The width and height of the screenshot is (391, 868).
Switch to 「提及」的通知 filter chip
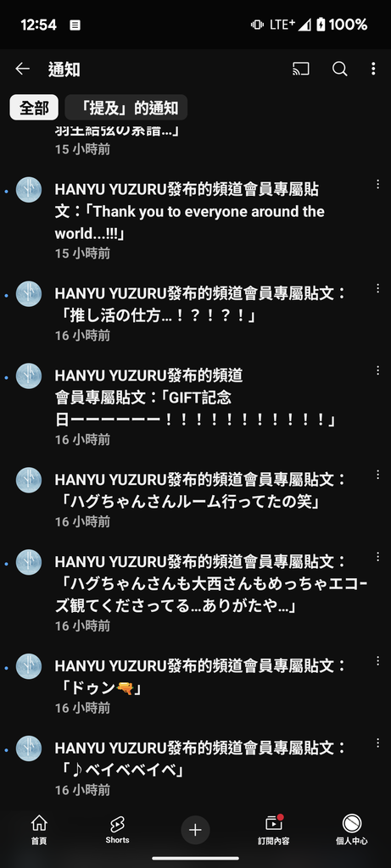[126, 108]
